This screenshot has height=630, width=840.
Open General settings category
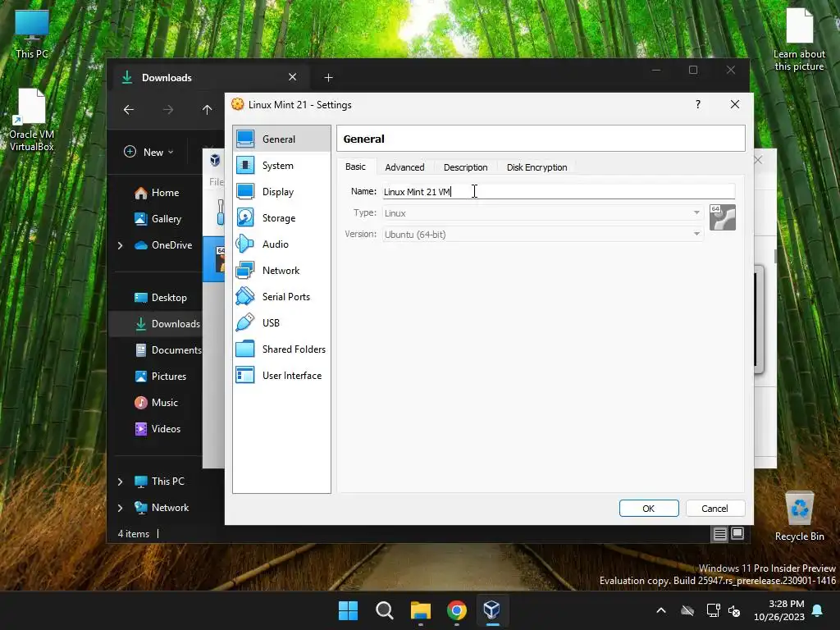282,139
